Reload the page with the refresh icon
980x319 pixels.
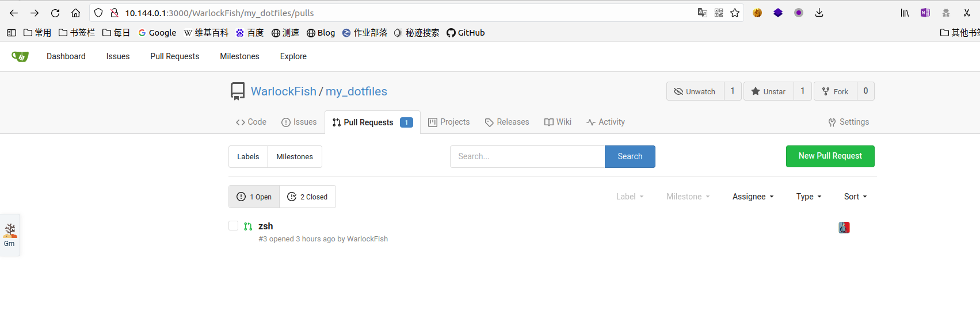point(55,13)
